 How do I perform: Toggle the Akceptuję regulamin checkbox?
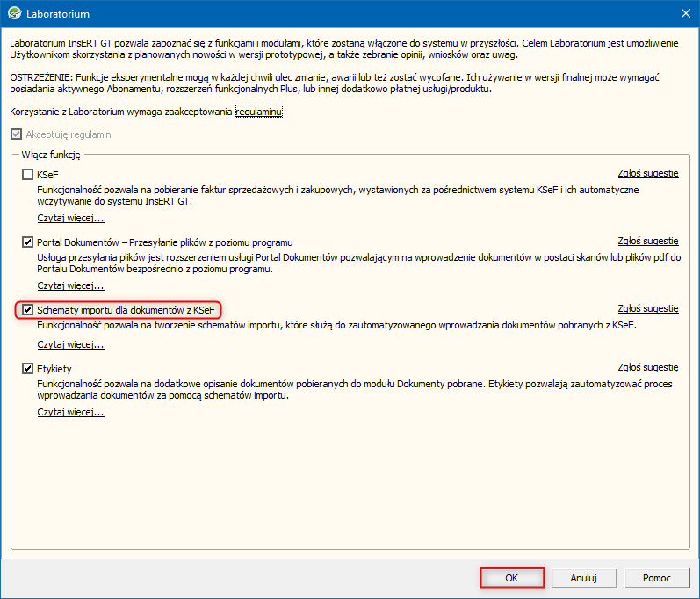(16, 134)
